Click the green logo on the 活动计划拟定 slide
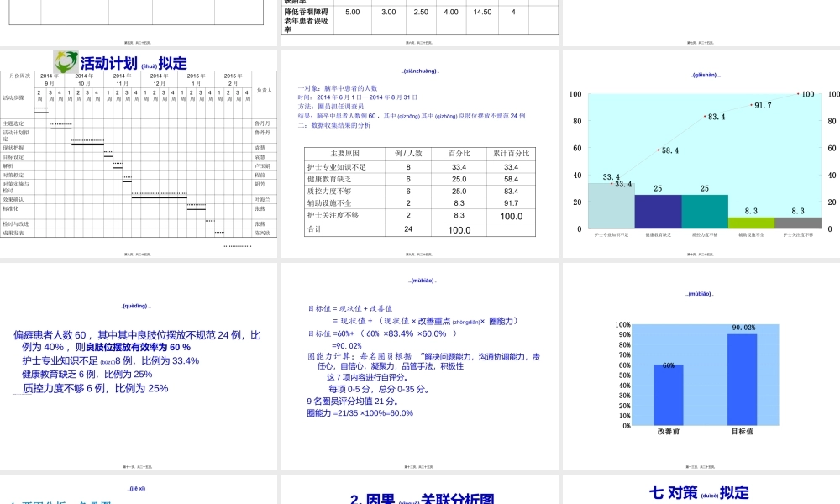Screen dimensions: 840x504 [x=66, y=62]
